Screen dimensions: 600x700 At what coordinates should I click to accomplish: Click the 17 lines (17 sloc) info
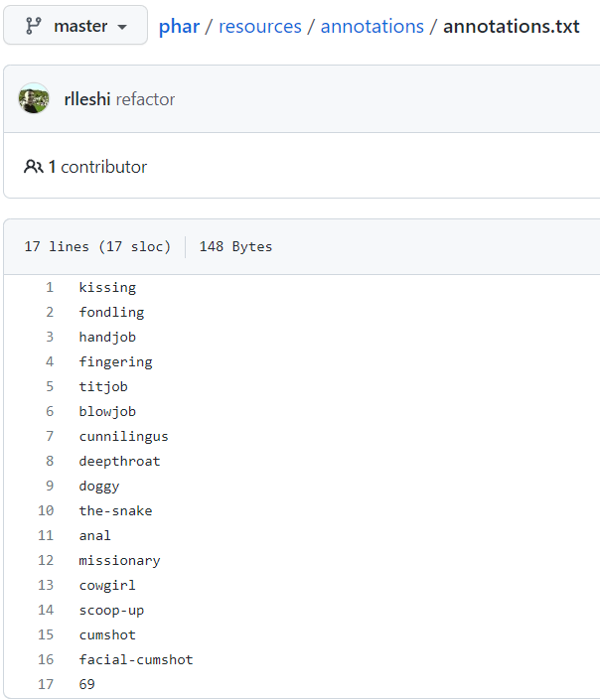[x=97, y=246]
